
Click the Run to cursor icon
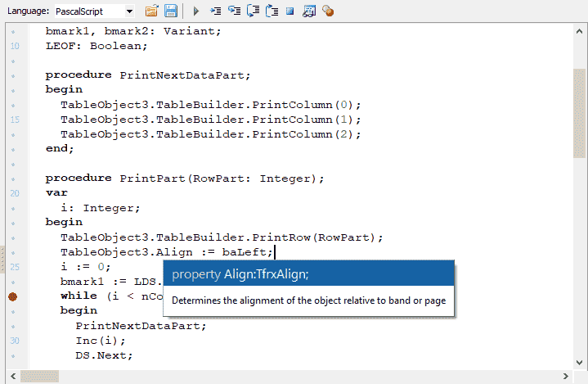(x=216, y=11)
